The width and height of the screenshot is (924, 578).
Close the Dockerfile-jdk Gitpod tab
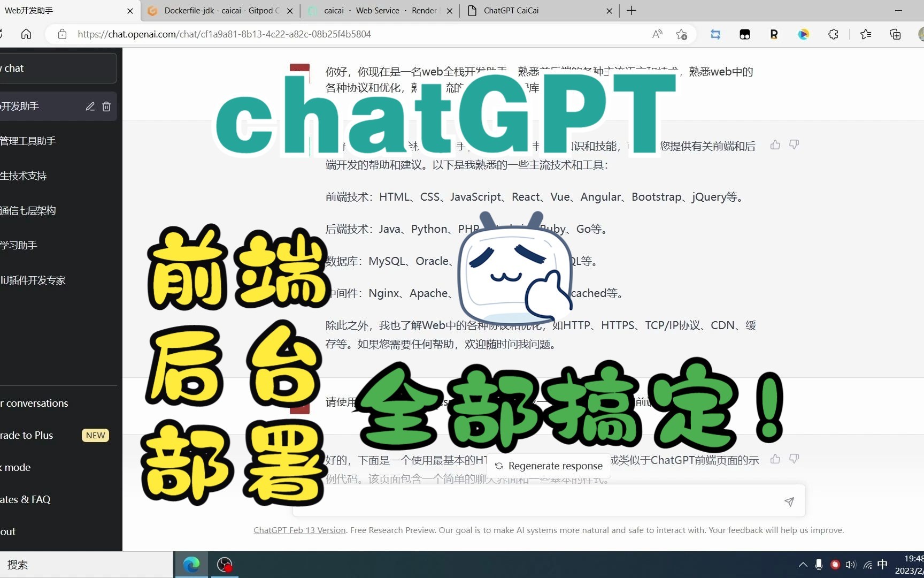289,11
